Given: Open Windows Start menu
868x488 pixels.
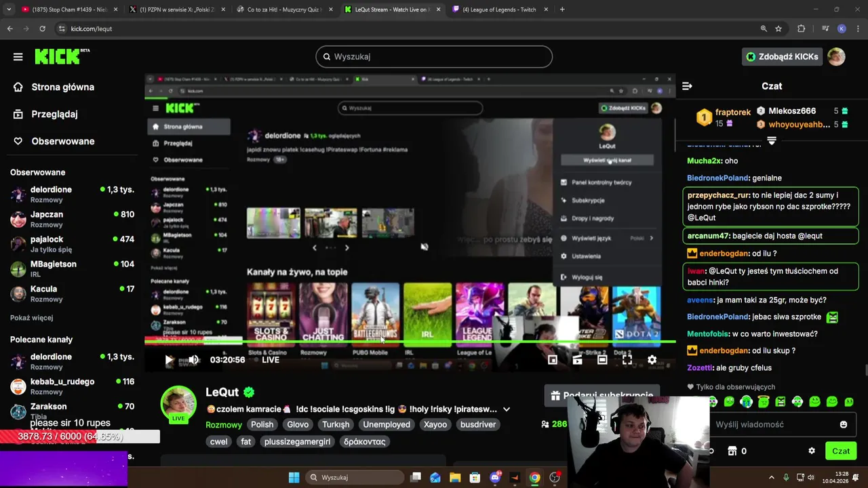Looking at the screenshot, I should [294, 477].
